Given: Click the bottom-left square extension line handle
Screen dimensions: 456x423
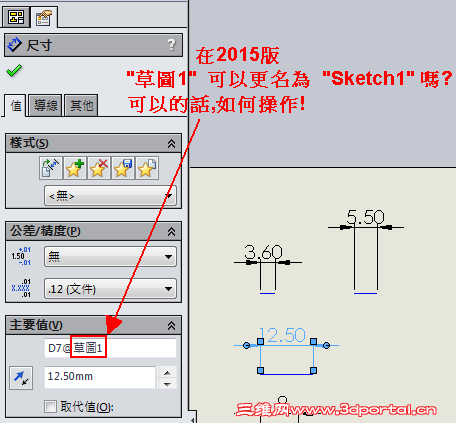Looking at the screenshot, I should pos(261,370).
